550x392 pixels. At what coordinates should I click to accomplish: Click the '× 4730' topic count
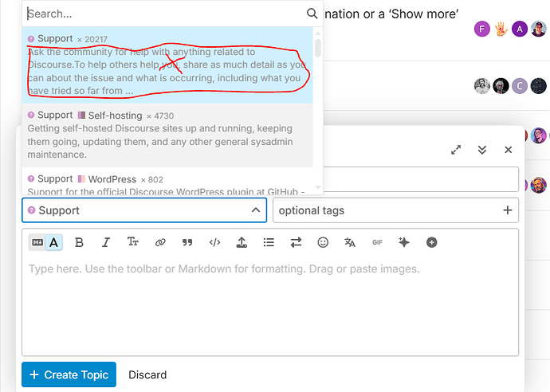point(160,116)
